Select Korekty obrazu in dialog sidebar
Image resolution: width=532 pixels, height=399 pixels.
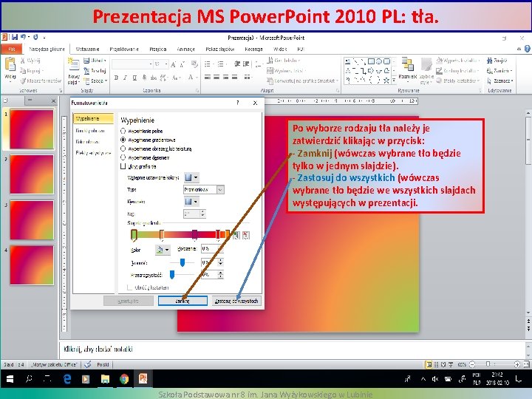coord(90,131)
